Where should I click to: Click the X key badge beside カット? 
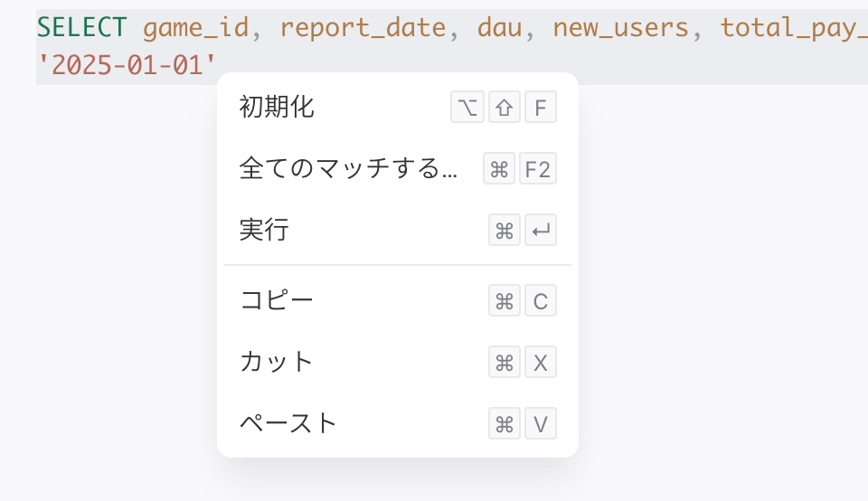pos(541,362)
